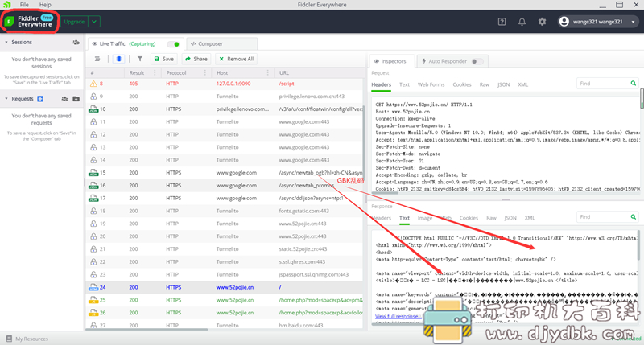Screen dimensions: 644x345
Task: Open the help question-mark icon
Action: 502,22
